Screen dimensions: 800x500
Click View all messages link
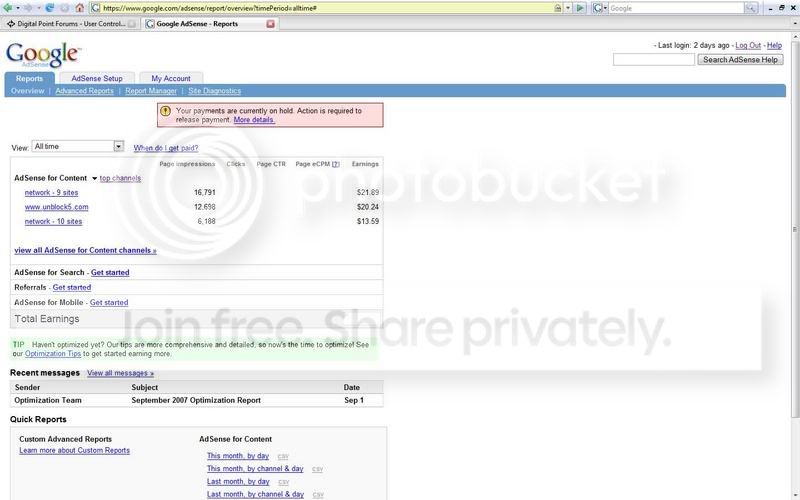[x=120, y=373]
